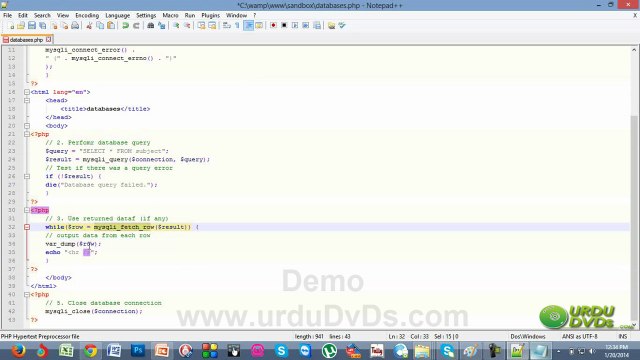Viewport: 640px width, 360px height.
Task: Open Firefox from the taskbar
Action: [18, 351]
